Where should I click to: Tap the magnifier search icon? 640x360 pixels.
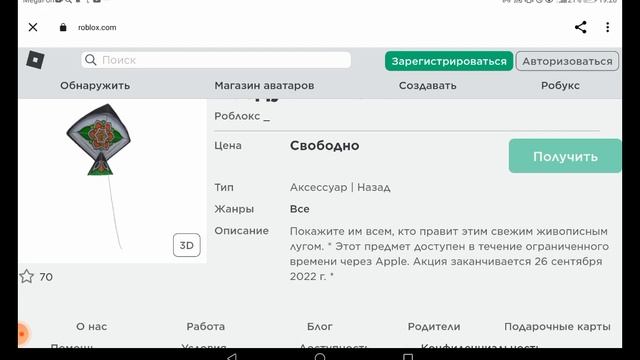click(x=91, y=60)
